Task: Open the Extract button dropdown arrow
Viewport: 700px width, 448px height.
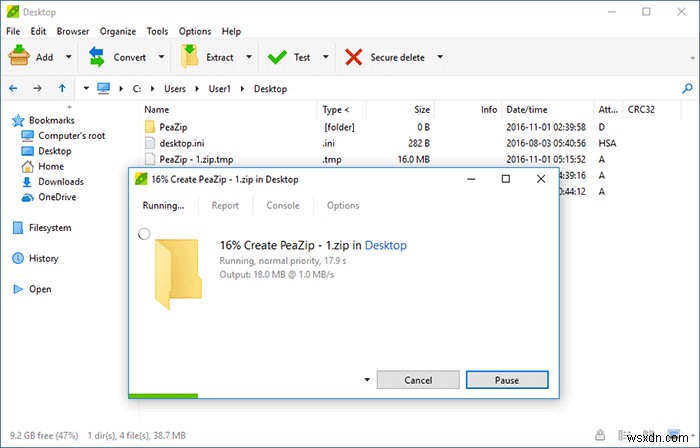Action: tap(249, 57)
